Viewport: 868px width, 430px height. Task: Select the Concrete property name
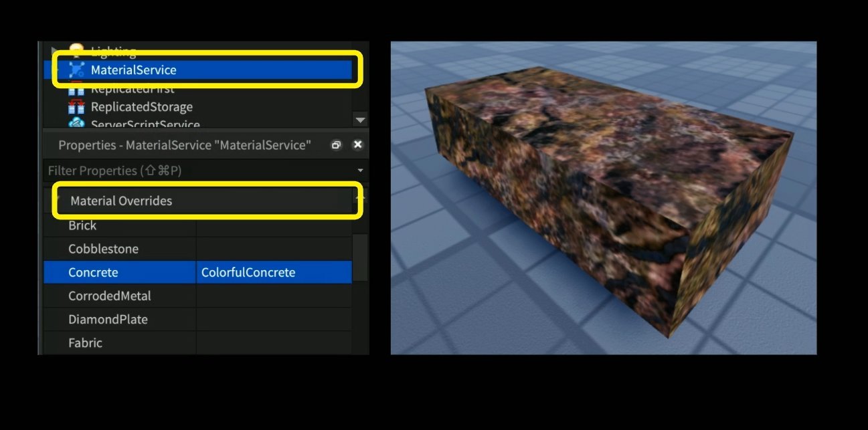[93, 272]
